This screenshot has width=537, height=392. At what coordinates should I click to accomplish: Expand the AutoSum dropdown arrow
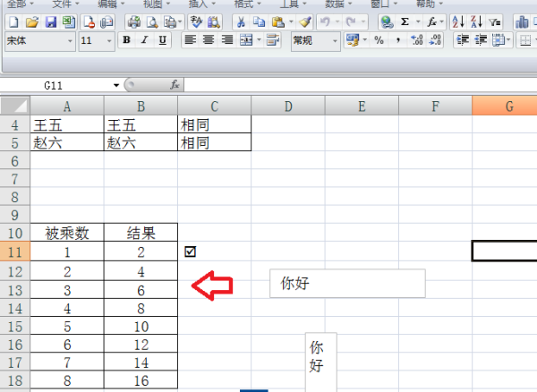pos(418,22)
